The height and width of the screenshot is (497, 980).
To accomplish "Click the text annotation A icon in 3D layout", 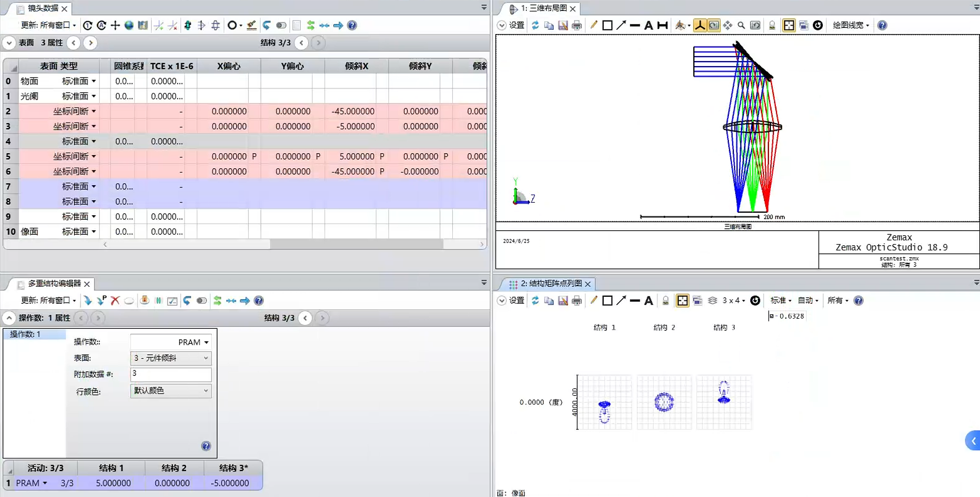I will pos(648,26).
